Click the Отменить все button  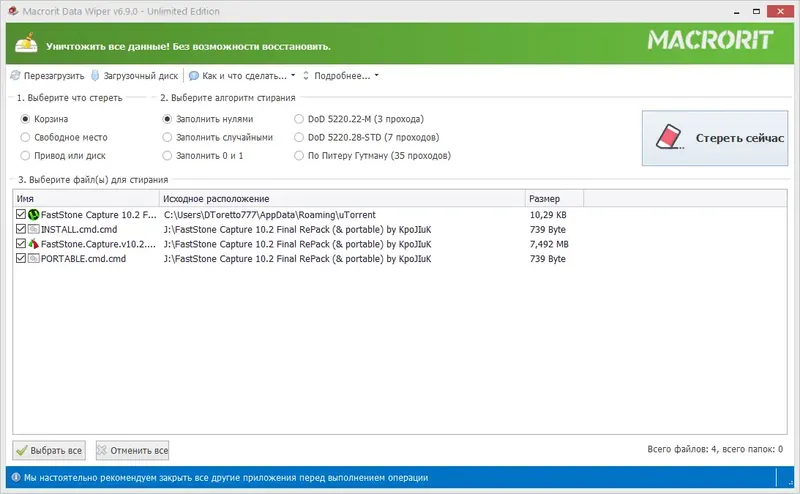click(x=132, y=451)
